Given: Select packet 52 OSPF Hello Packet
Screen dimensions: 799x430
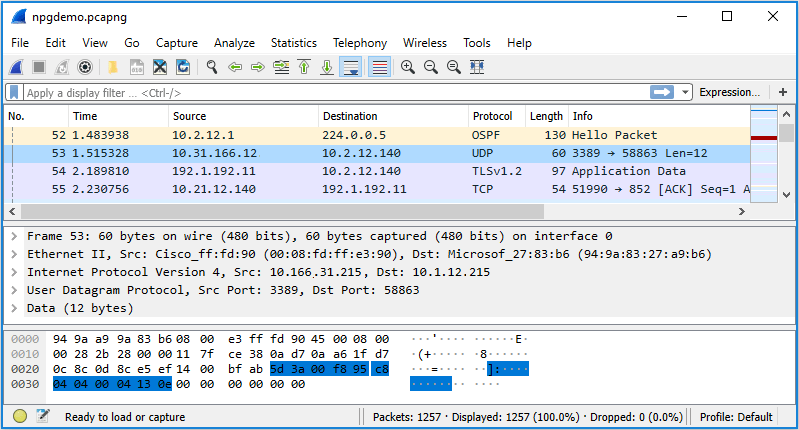Looking at the screenshot, I should 377,135.
